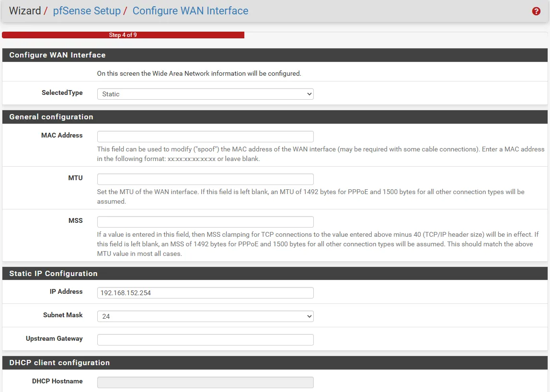Click the Configure WAN Interface section header
The image size is (550, 392).
pyautogui.click(x=275, y=55)
